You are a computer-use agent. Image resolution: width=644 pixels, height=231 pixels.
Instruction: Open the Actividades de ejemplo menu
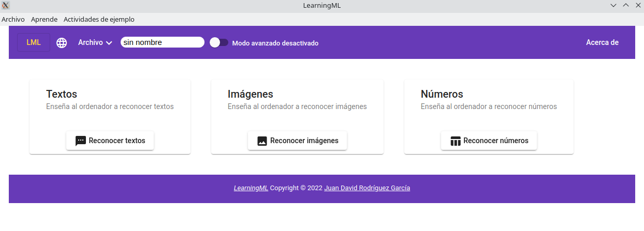pyautogui.click(x=99, y=20)
